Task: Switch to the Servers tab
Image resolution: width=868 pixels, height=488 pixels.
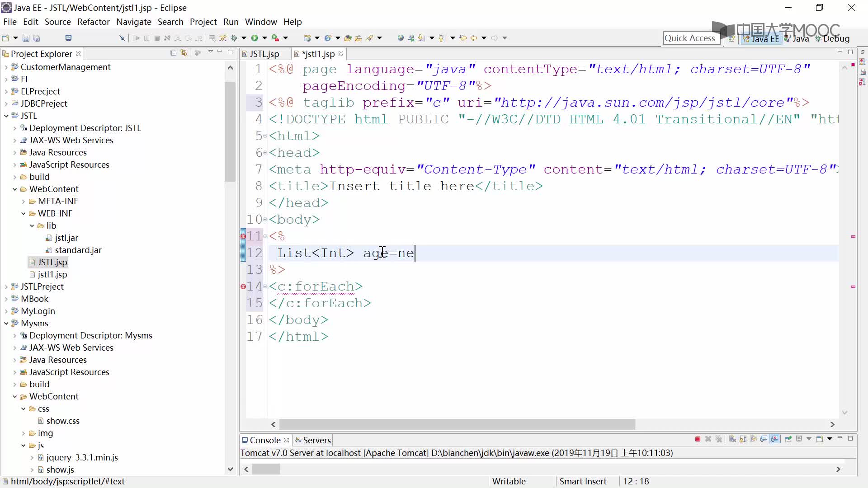Action: pos(313,440)
